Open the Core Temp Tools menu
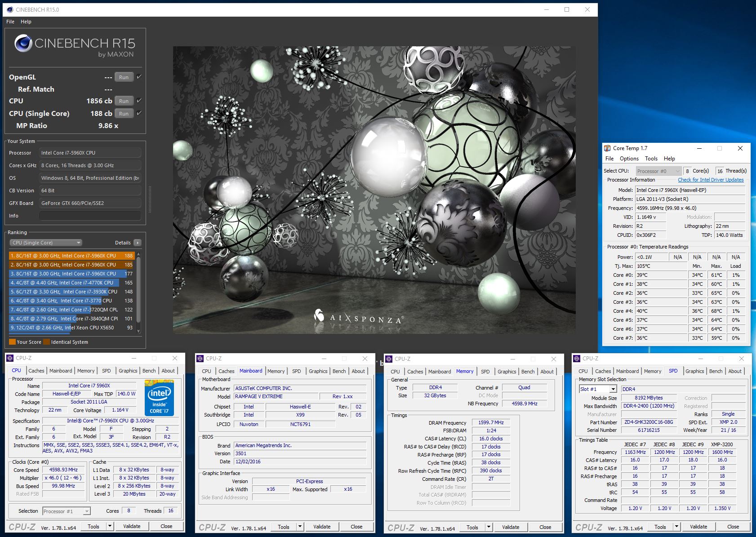This screenshot has height=537, width=756. (651, 159)
